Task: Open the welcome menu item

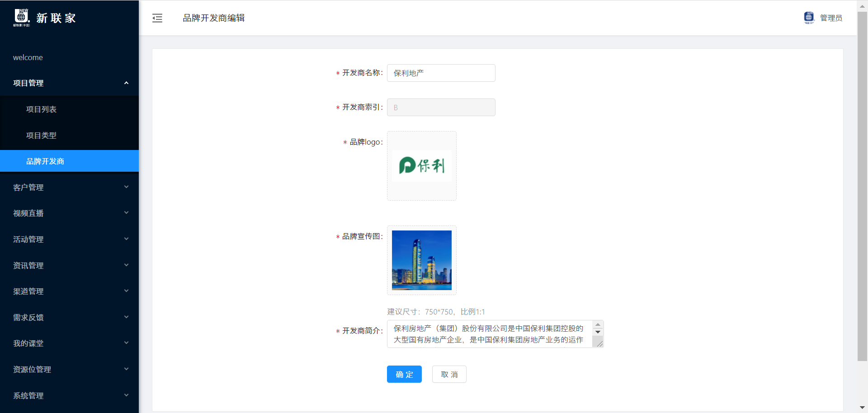Action: 69,57
